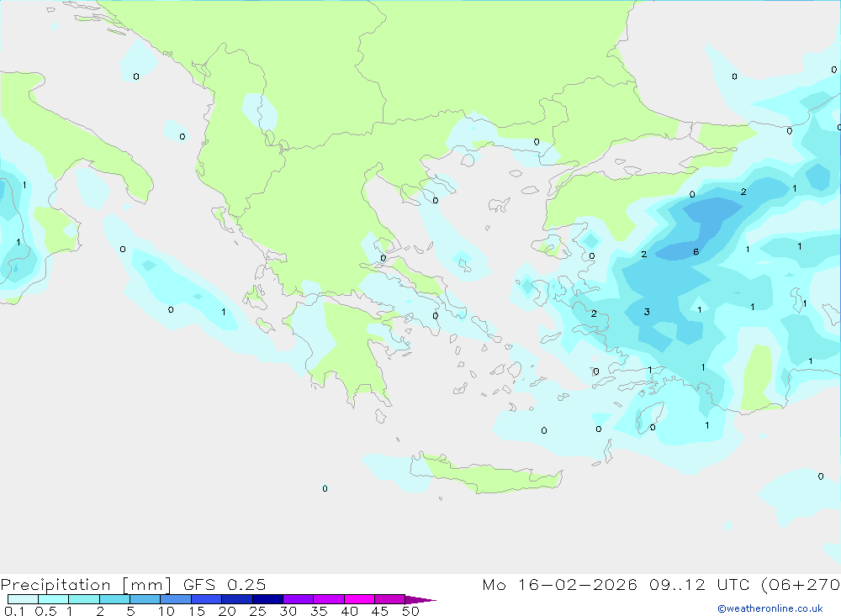Click the "10" legend scale label

(167, 611)
